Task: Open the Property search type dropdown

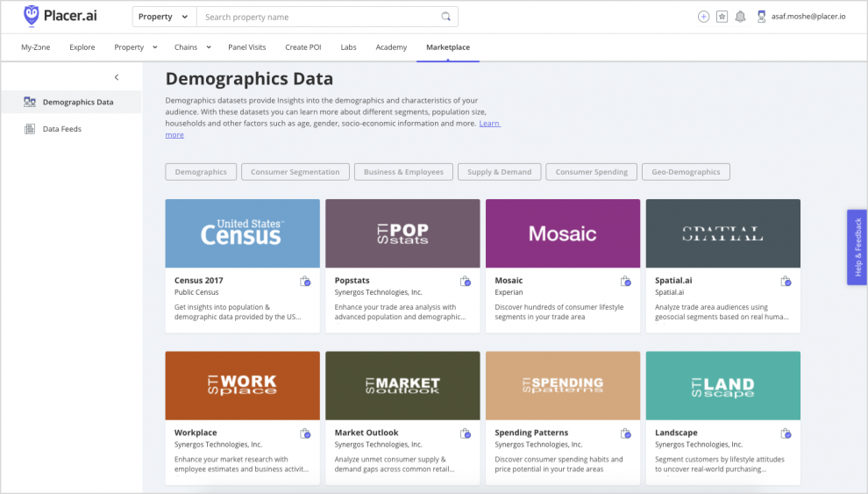Action: (x=164, y=17)
